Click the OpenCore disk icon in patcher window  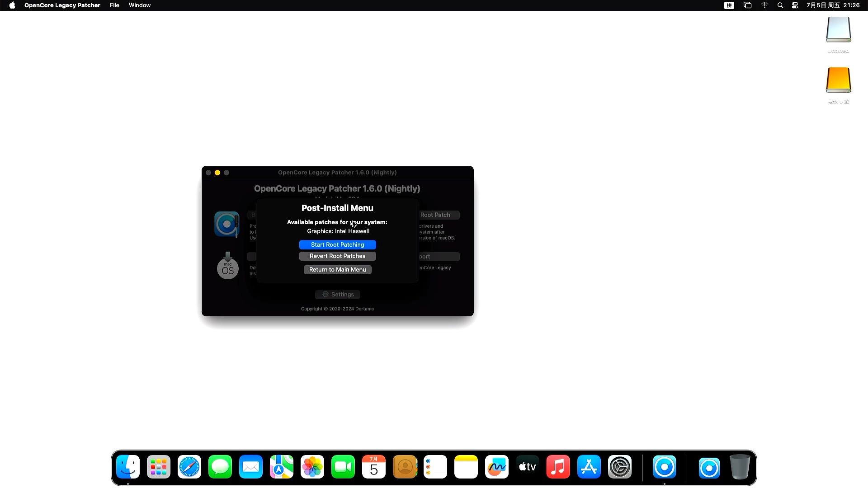tap(227, 224)
